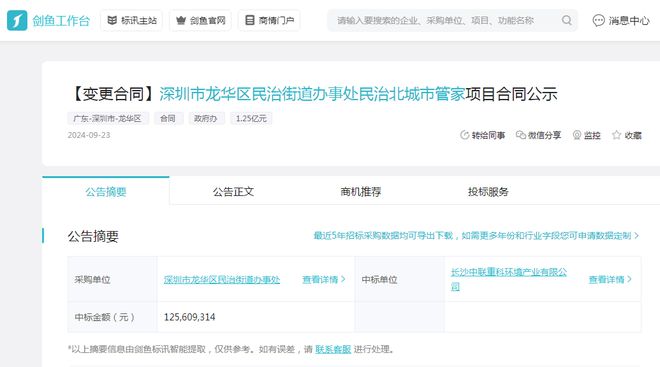
Task: Switch to the 公告正文 tab
Action: pyautogui.click(x=233, y=192)
